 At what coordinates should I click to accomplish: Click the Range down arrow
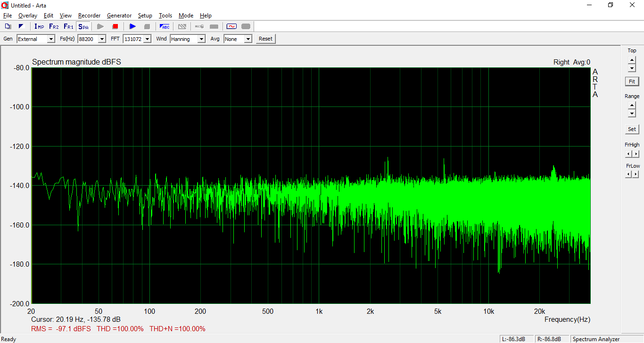pos(632,114)
